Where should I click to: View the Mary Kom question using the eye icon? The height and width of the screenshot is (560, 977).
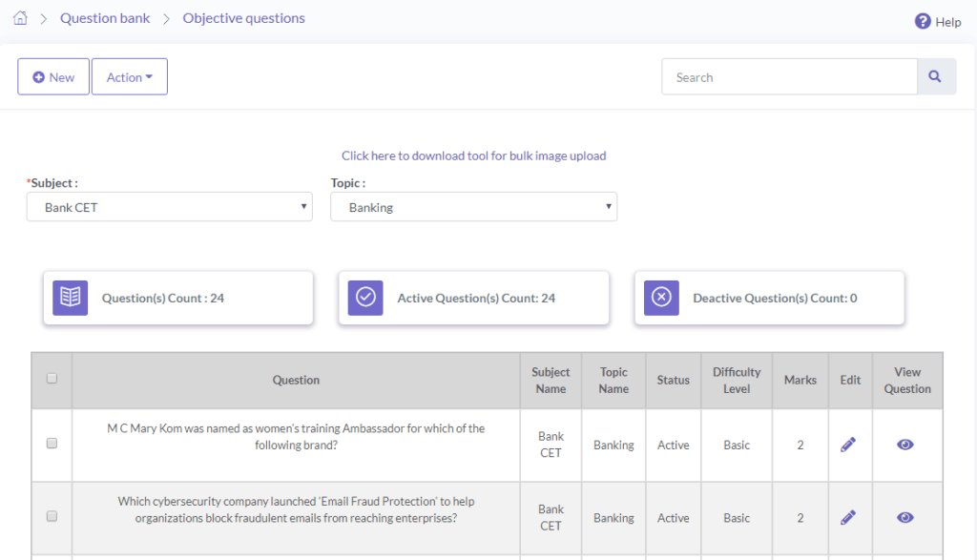coord(905,445)
